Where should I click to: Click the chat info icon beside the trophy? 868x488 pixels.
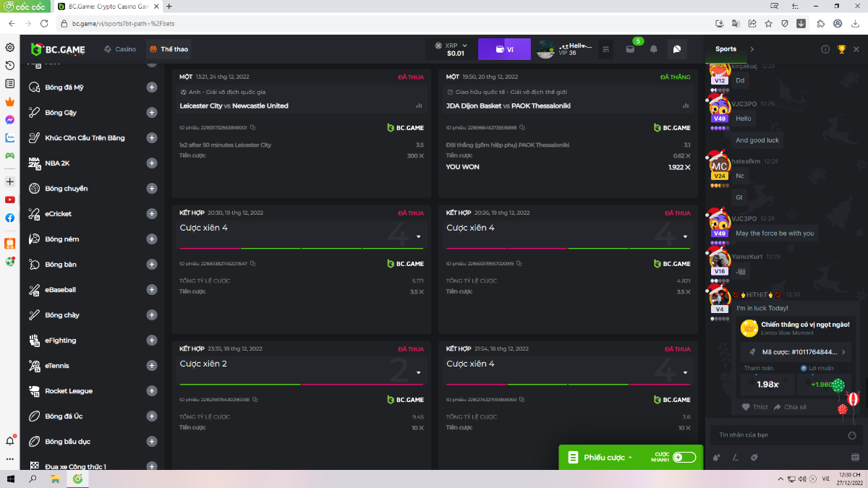point(825,49)
